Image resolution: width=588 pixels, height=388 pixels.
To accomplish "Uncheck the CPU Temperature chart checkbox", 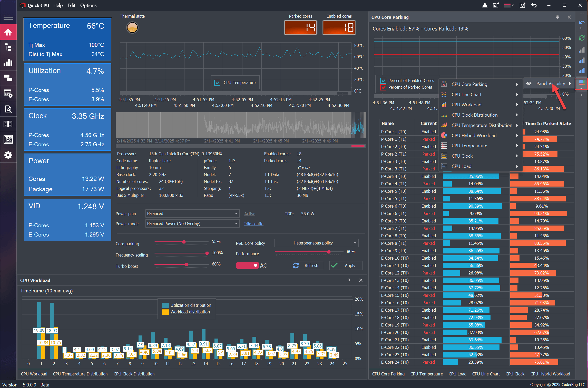I will tap(217, 83).
